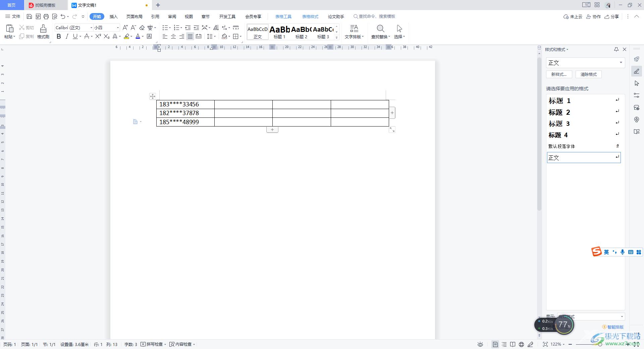Viewport: 644px width, 349px height.
Task: Click the Save document icon
Action: click(29, 16)
